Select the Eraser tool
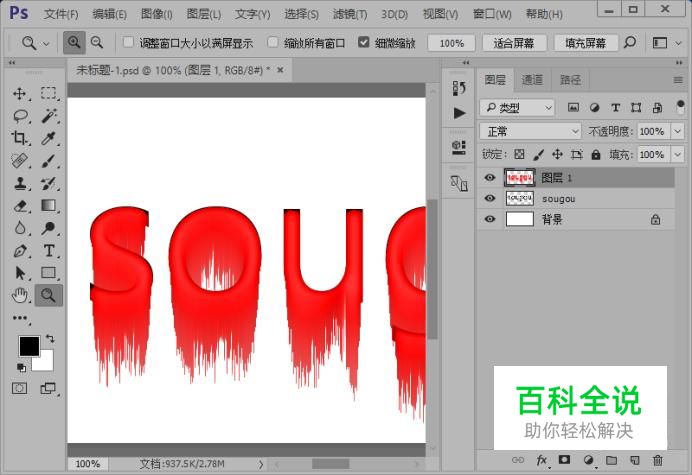 point(20,206)
